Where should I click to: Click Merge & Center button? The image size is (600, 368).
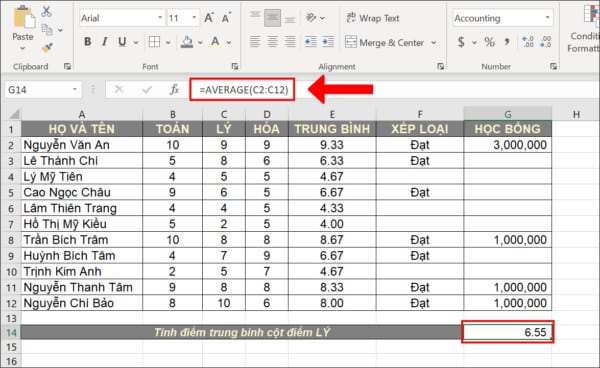coord(385,42)
